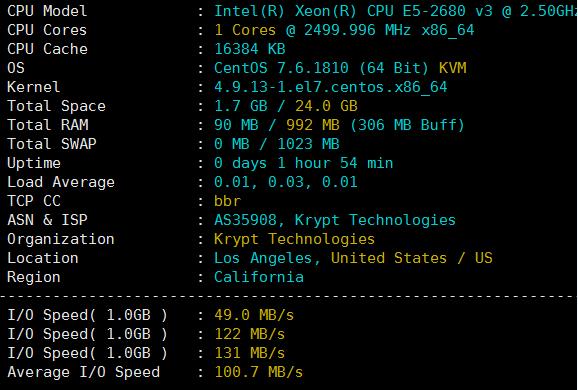Click the kernel version 4.9.13-1.el7.centos.x86_64
578x390 pixels.
[x=331, y=87]
